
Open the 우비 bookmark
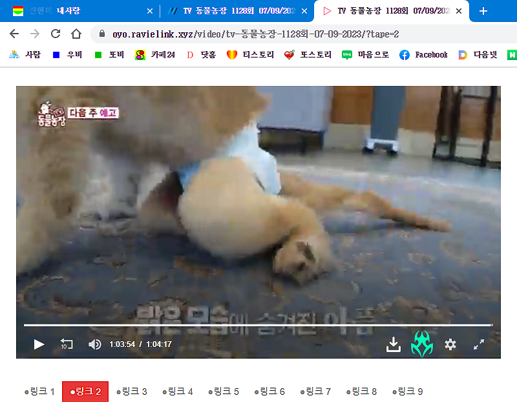pos(67,55)
